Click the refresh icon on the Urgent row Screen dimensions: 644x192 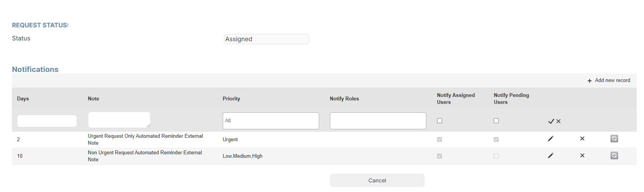[x=614, y=139]
